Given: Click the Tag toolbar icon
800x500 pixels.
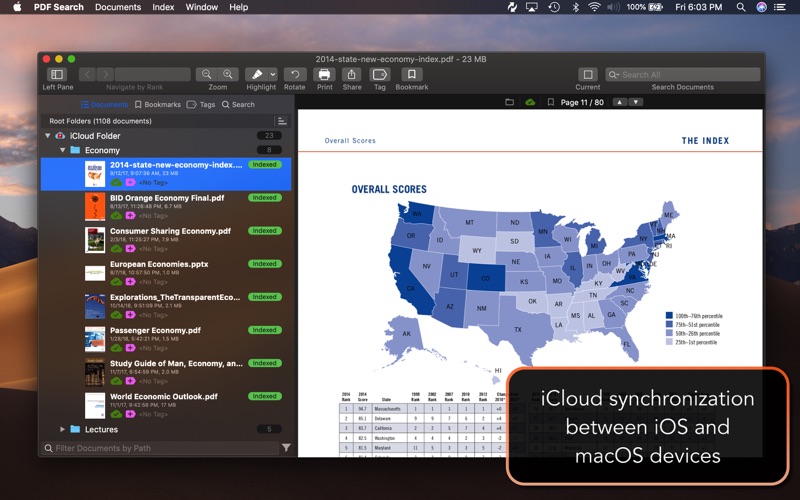Looking at the screenshot, I should (x=380, y=74).
